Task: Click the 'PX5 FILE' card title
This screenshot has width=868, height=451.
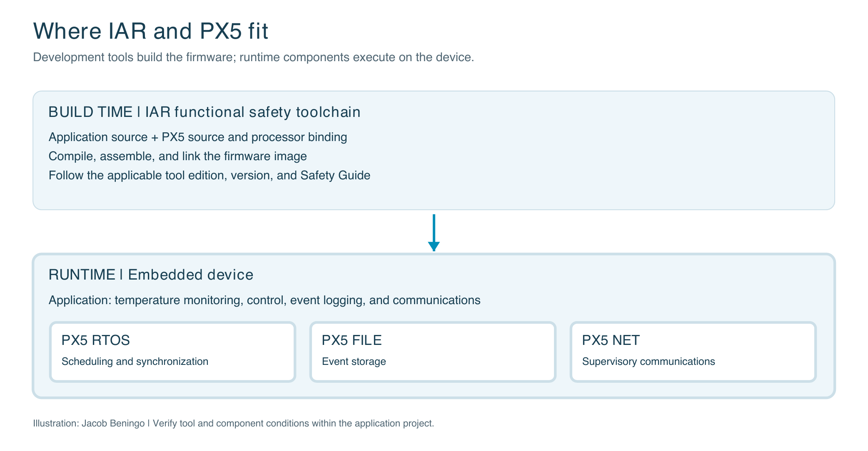Action: (352, 340)
